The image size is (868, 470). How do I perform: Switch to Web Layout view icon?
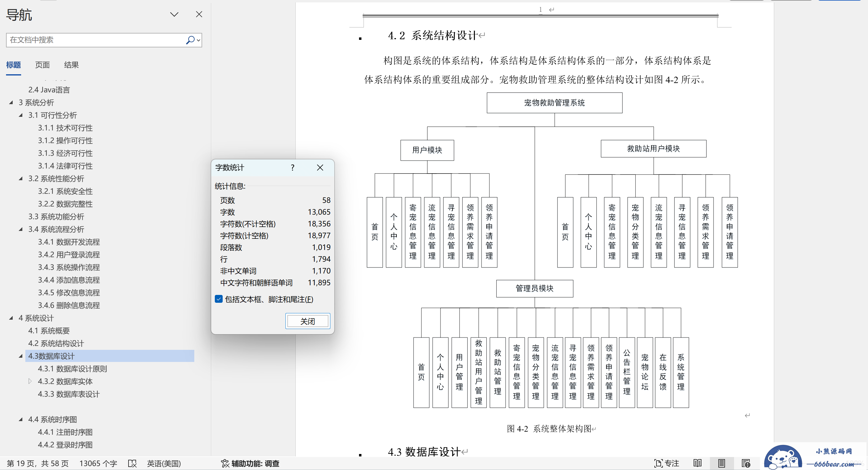coord(746,463)
